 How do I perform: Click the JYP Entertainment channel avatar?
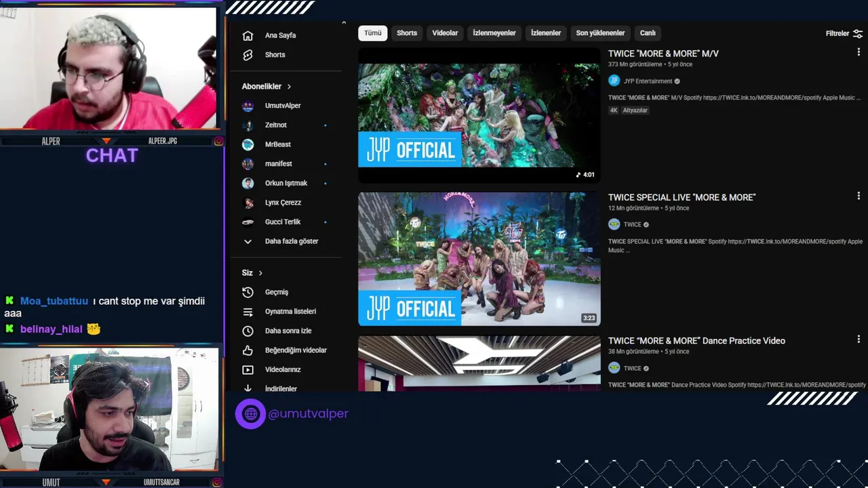[x=614, y=81]
